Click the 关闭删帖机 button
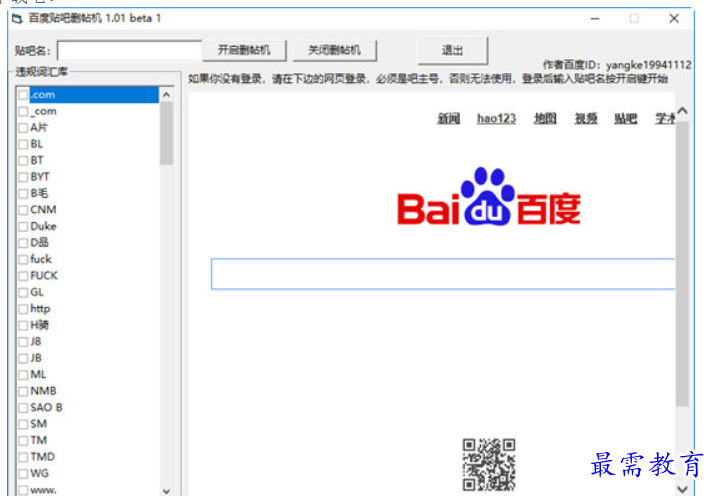The height and width of the screenshot is (496, 712). point(335,50)
